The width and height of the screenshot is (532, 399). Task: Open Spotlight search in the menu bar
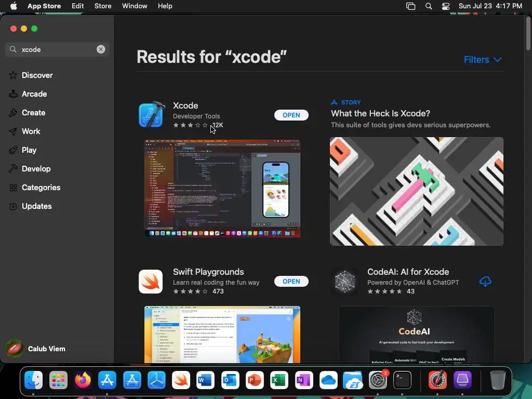pyautogui.click(x=429, y=6)
